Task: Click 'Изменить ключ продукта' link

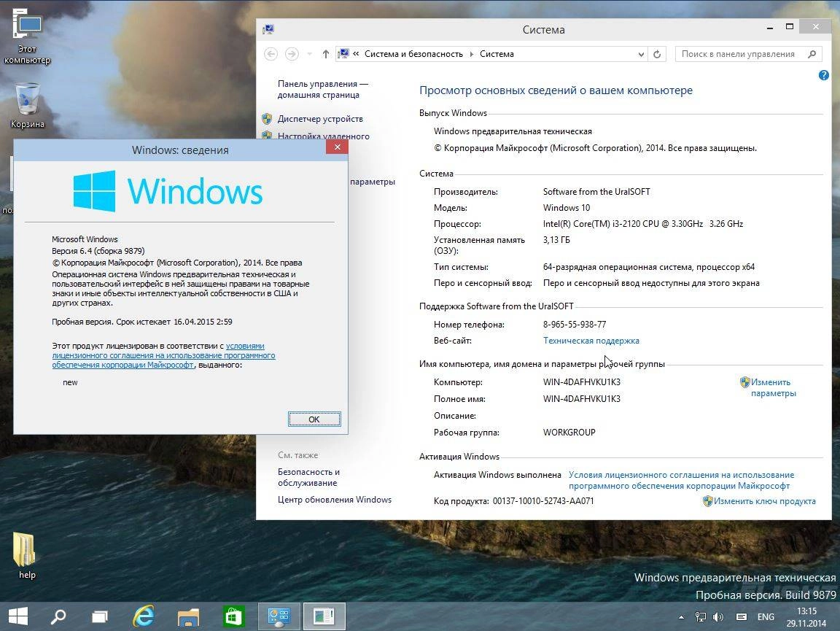Action: click(x=764, y=501)
